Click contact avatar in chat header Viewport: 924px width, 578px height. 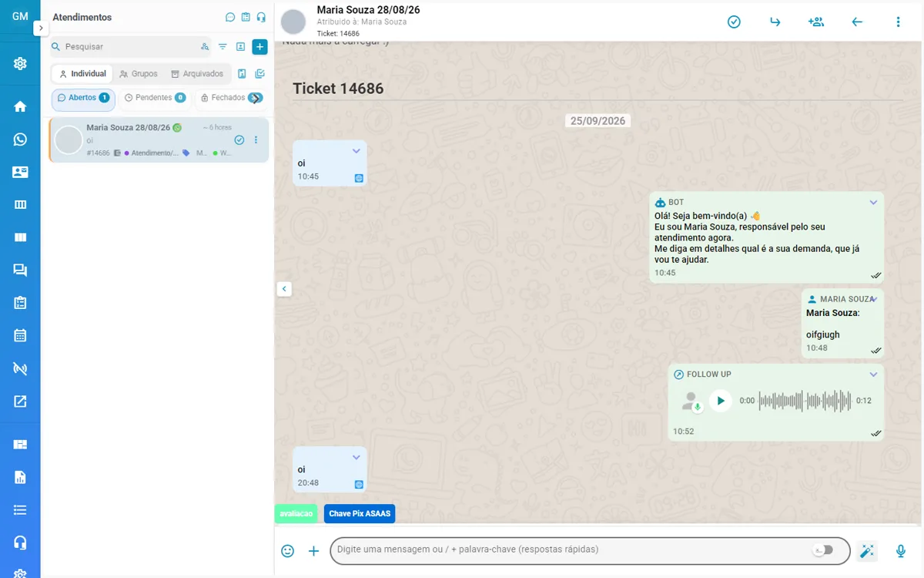[293, 22]
